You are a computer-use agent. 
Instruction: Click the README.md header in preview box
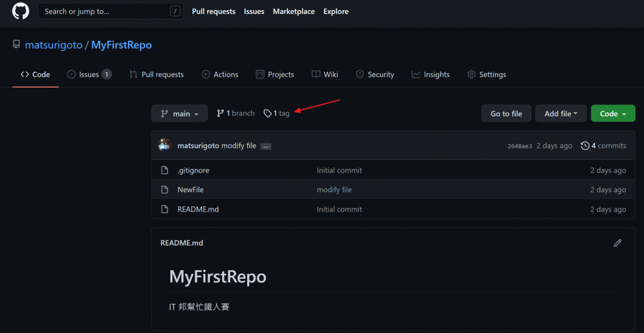pyautogui.click(x=182, y=243)
